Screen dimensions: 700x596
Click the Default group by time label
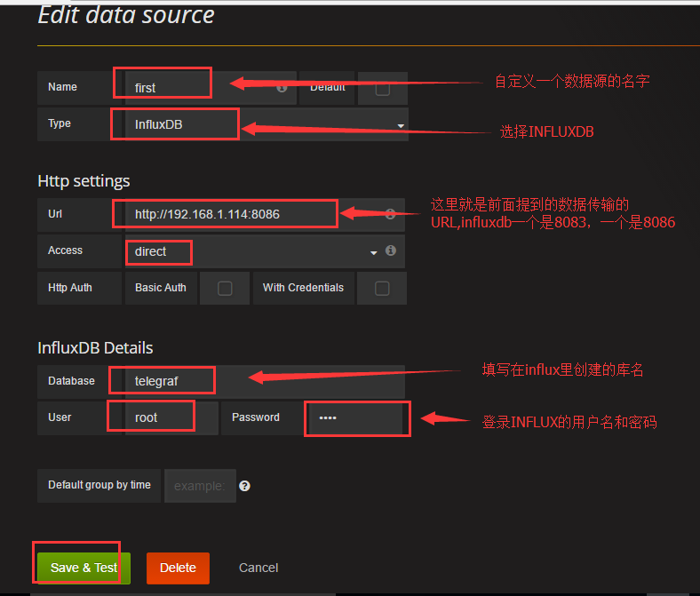point(99,485)
